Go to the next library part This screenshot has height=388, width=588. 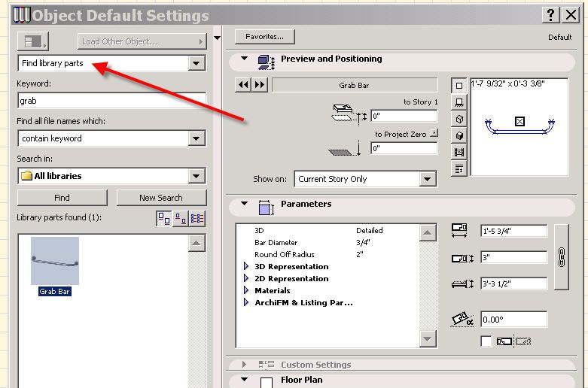click(x=259, y=85)
